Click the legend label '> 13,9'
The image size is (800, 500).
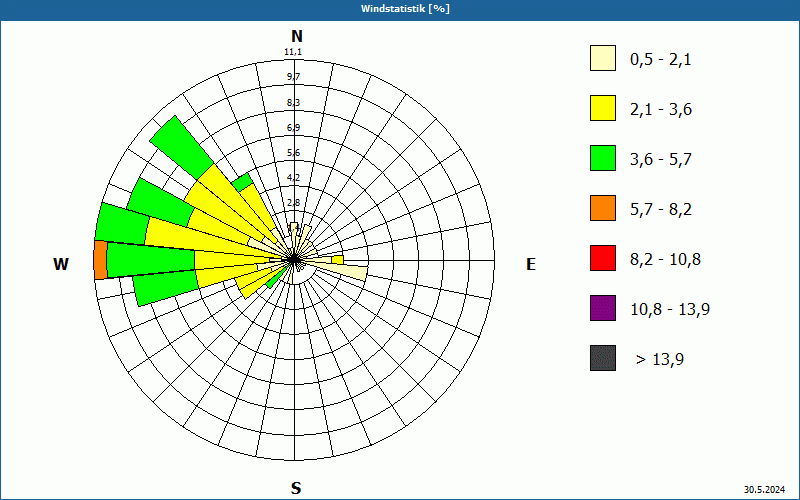pos(660,360)
